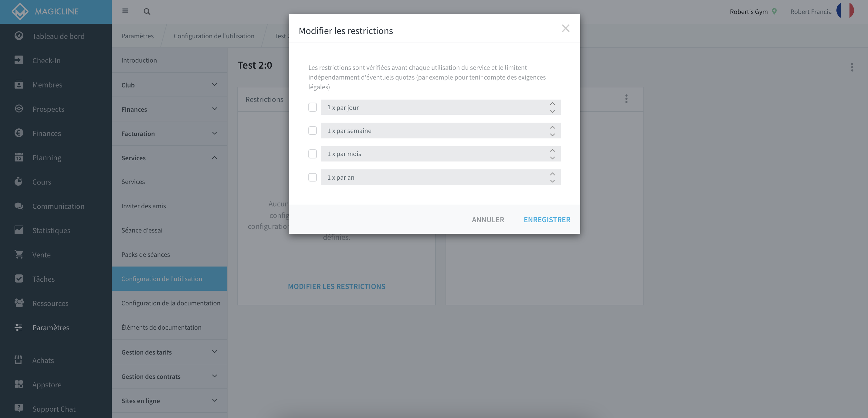This screenshot has width=868, height=418.
Task: Click the Statistiques chart icon
Action: point(19,230)
